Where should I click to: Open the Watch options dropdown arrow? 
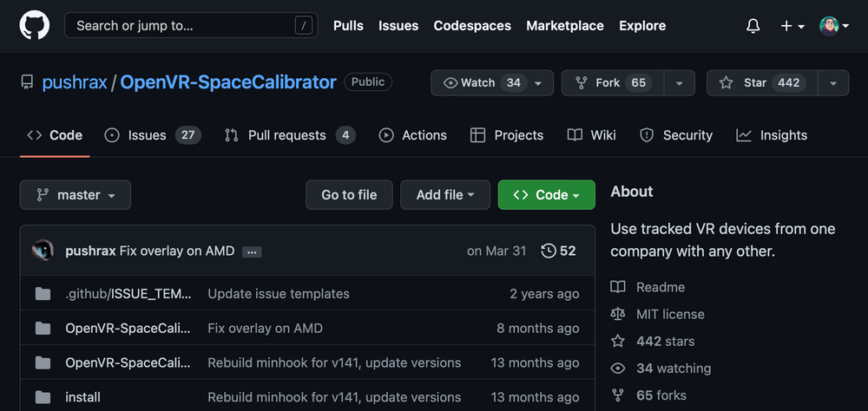pyautogui.click(x=539, y=82)
